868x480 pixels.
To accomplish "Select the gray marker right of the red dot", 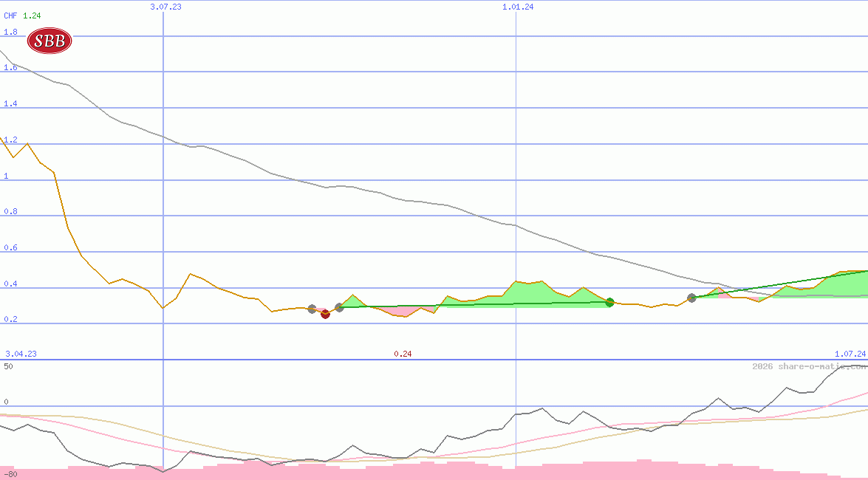I will point(339,307).
